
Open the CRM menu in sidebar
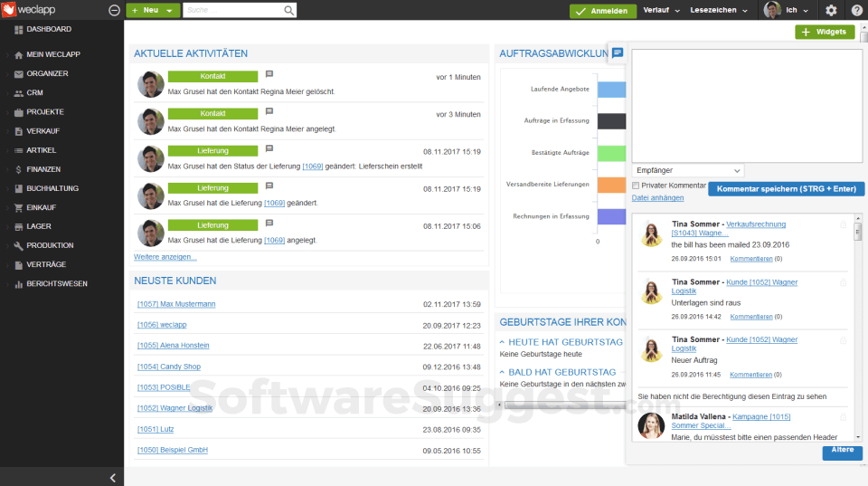[x=34, y=92]
